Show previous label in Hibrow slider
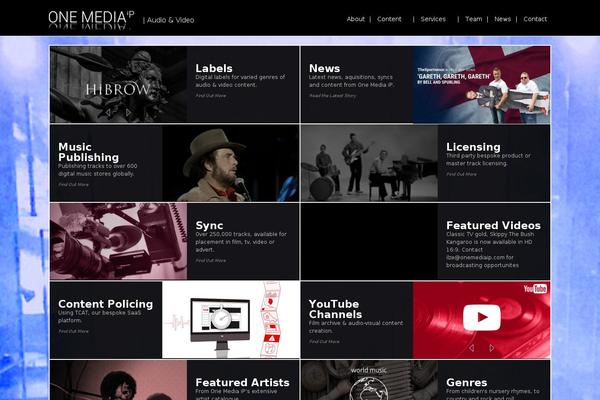Screen dimensions: 600x400 click(x=108, y=112)
